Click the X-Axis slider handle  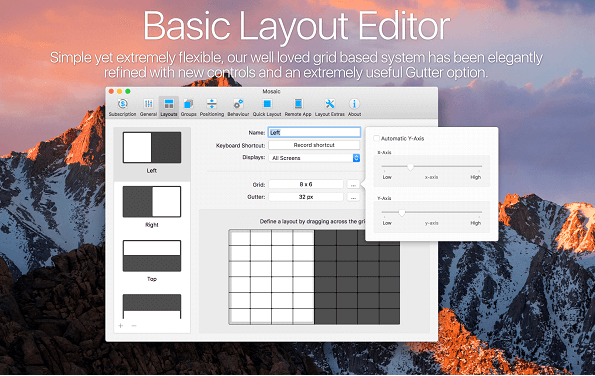coord(410,167)
